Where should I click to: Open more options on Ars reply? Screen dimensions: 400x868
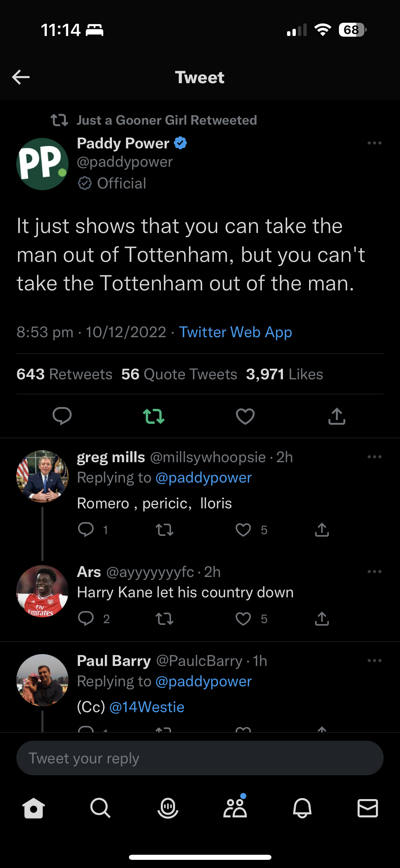(x=374, y=572)
